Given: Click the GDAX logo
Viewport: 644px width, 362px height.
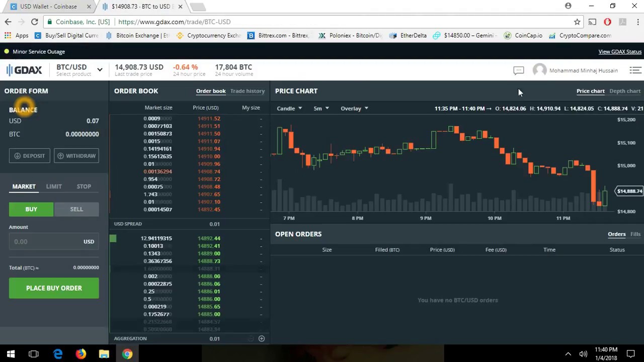Looking at the screenshot, I should 24,70.
